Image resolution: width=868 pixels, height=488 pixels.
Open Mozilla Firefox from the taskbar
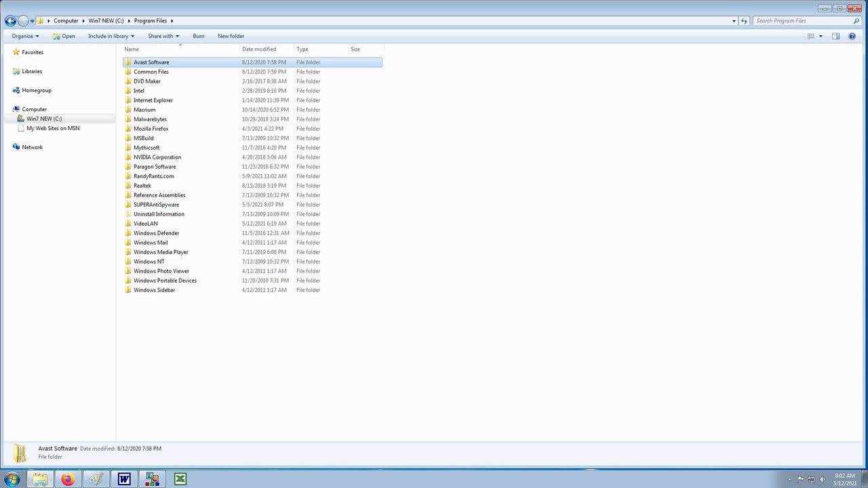click(67, 479)
